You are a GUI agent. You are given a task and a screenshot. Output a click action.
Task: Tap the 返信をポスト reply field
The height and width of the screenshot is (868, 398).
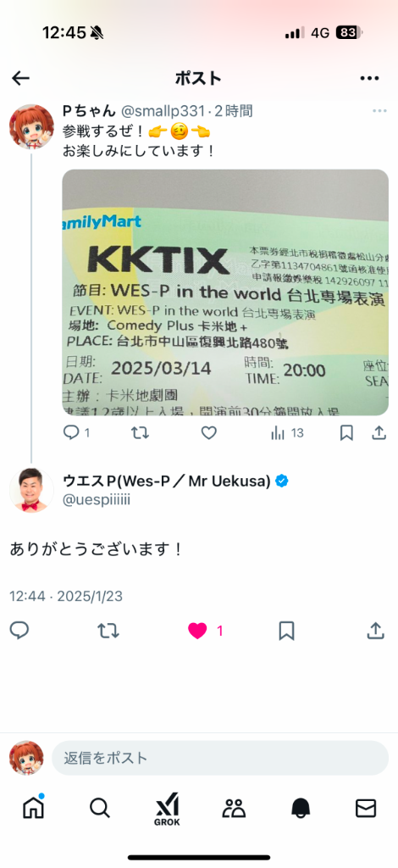[x=220, y=758]
